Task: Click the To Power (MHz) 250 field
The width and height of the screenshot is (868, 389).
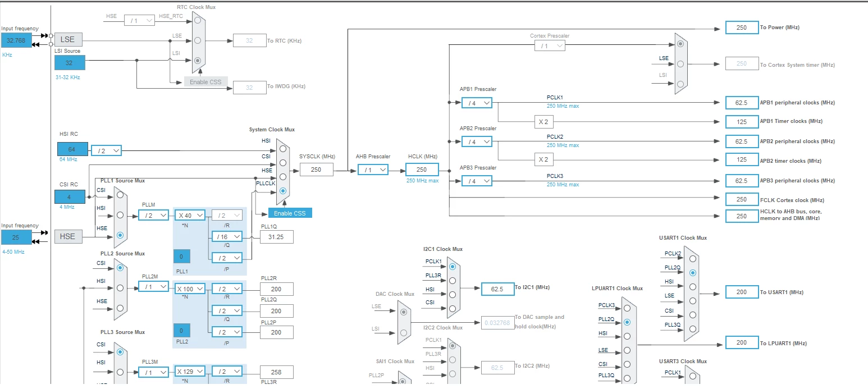Action: pyautogui.click(x=742, y=28)
